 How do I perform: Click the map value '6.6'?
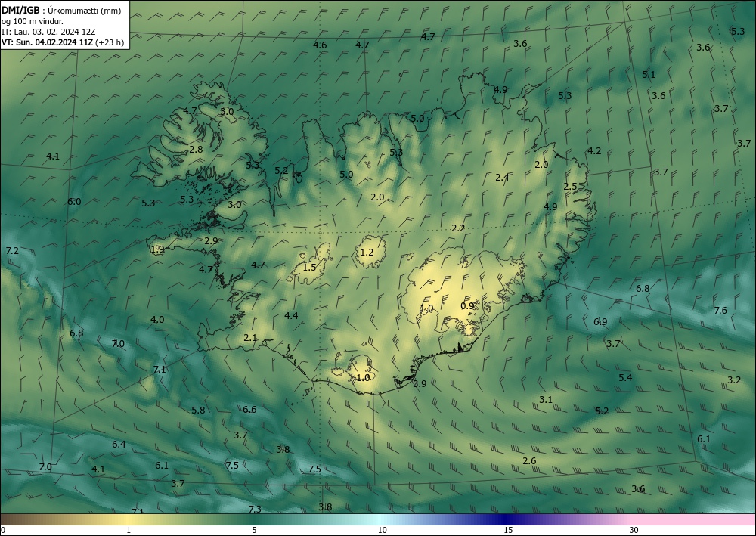coord(249,410)
